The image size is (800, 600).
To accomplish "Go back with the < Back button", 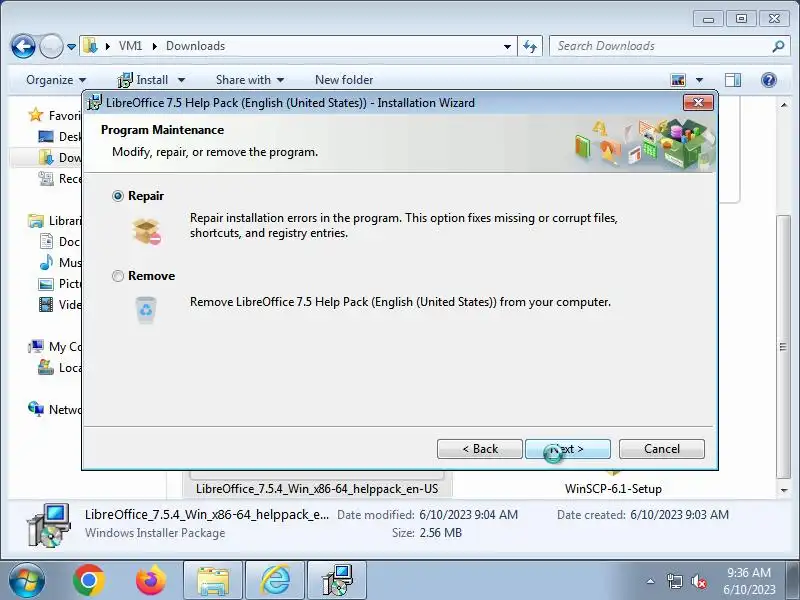I will [480, 449].
